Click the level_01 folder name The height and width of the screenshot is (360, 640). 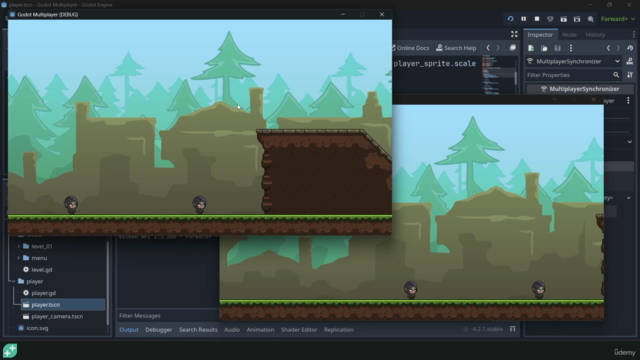pos(42,247)
